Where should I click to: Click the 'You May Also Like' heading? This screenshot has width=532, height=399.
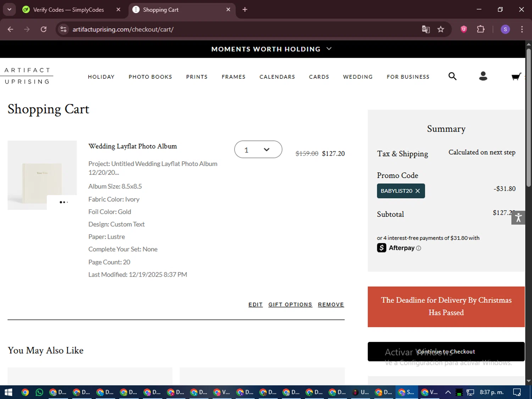(46, 350)
